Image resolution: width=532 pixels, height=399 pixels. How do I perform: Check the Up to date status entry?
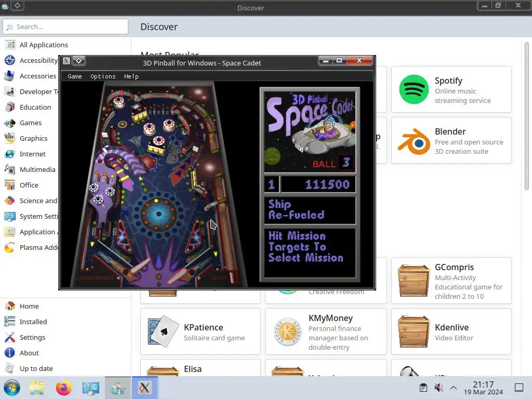tap(36, 368)
